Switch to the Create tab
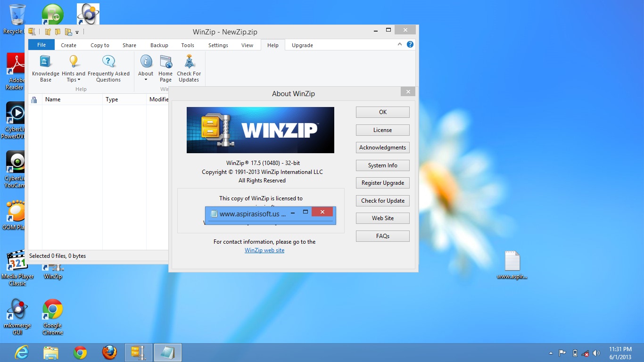This screenshot has height=362, width=644. point(68,45)
